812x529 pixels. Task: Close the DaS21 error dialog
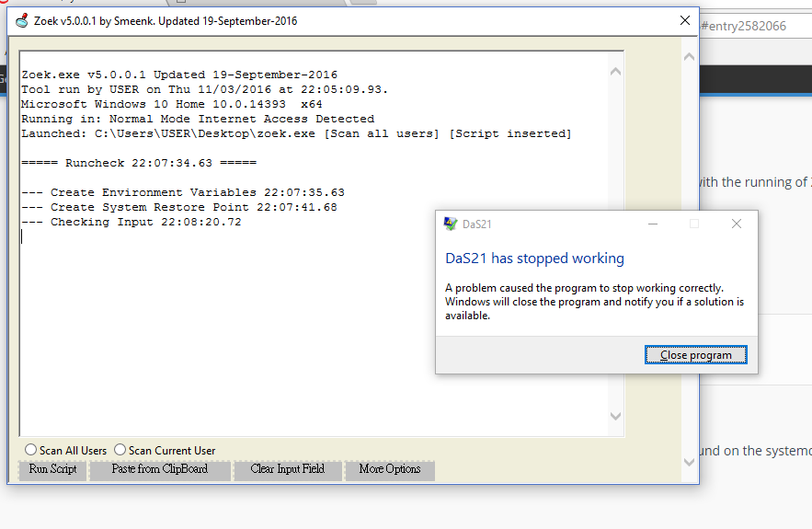[736, 224]
